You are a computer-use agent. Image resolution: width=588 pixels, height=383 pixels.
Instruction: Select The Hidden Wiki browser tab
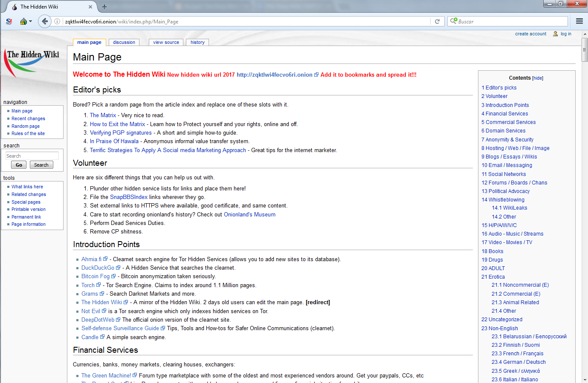click(52, 7)
